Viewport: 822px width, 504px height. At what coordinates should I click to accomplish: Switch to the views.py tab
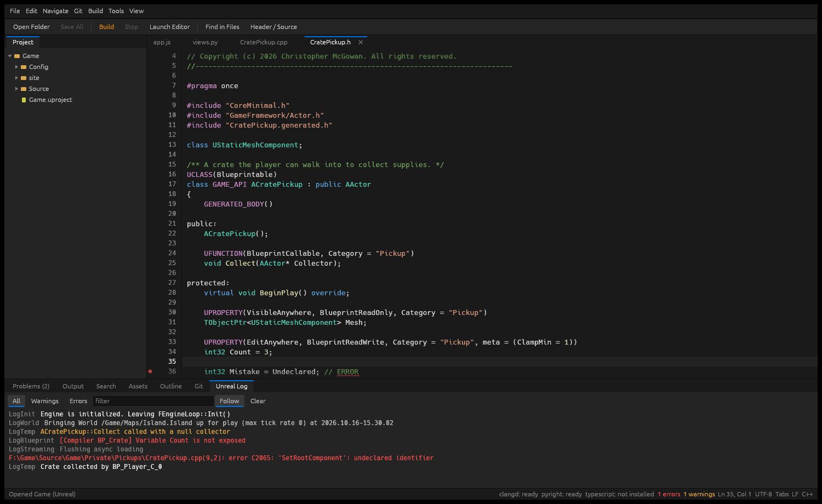205,42
